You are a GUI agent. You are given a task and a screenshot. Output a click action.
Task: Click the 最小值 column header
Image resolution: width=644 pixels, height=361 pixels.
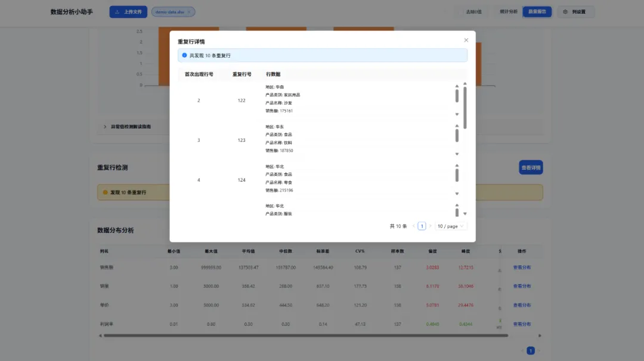174,251
